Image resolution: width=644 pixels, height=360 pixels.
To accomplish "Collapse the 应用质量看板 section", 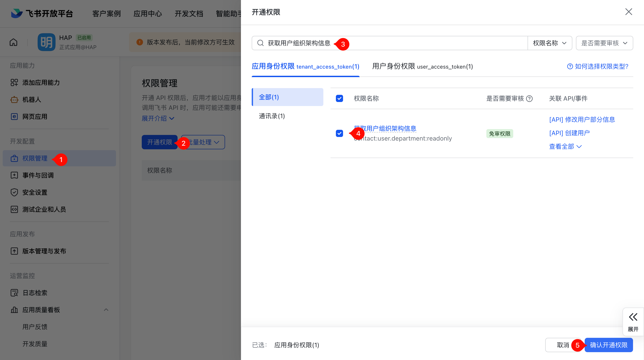I will coord(106,310).
